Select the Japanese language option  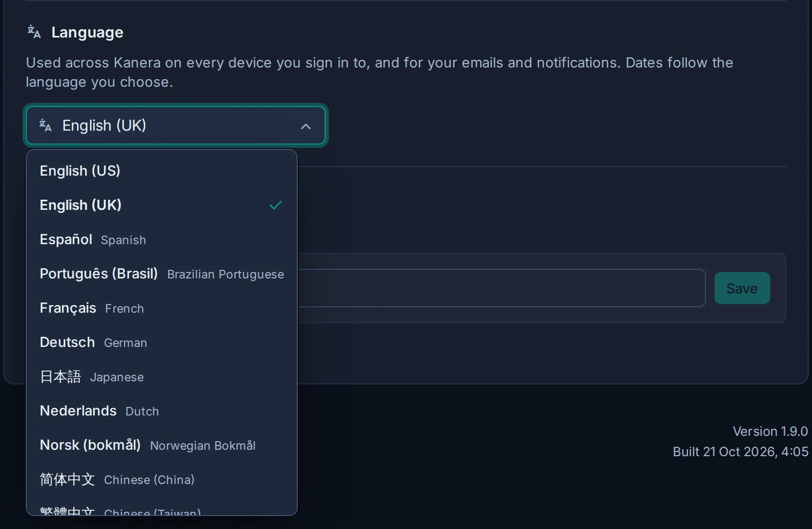(162, 376)
